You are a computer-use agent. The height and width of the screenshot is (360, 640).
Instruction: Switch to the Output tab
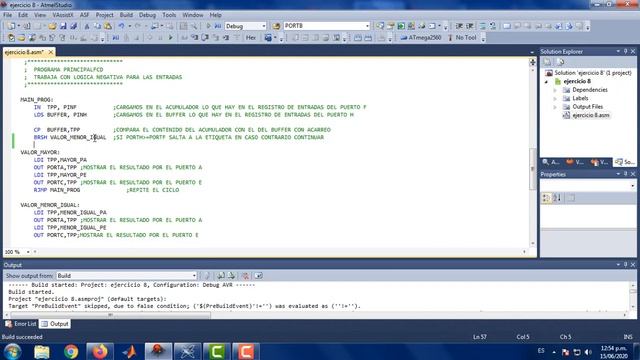pyautogui.click(x=55, y=324)
